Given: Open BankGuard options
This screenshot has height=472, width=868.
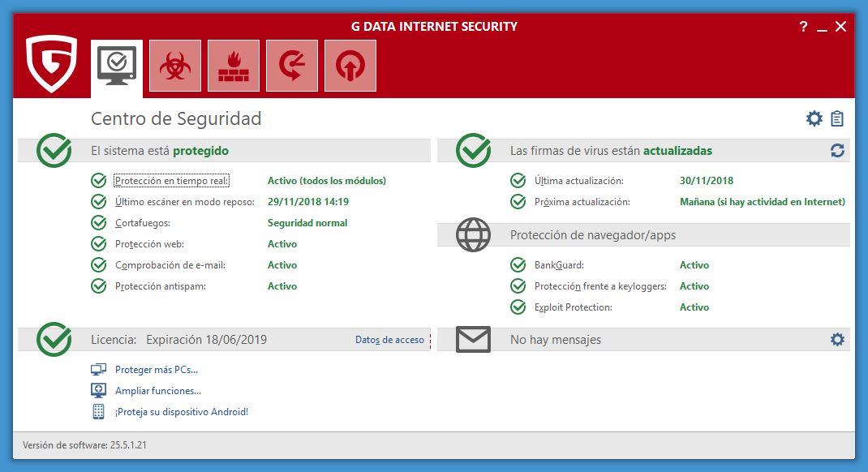Looking at the screenshot, I should tap(559, 265).
